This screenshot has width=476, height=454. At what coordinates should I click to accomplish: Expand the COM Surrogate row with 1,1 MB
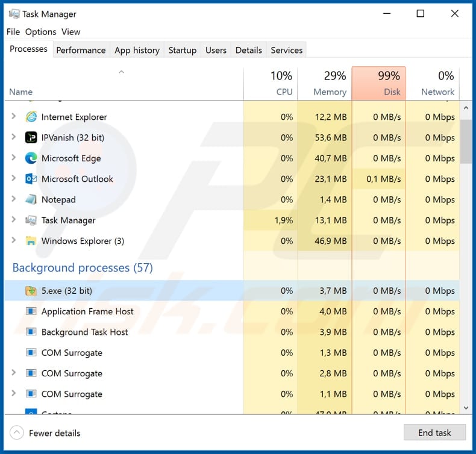pos(14,393)
